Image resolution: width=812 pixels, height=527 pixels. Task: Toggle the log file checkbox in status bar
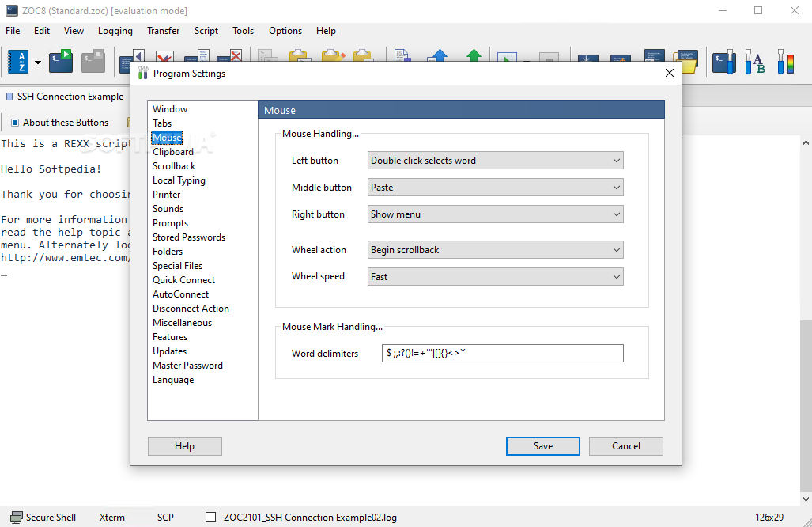211,518
